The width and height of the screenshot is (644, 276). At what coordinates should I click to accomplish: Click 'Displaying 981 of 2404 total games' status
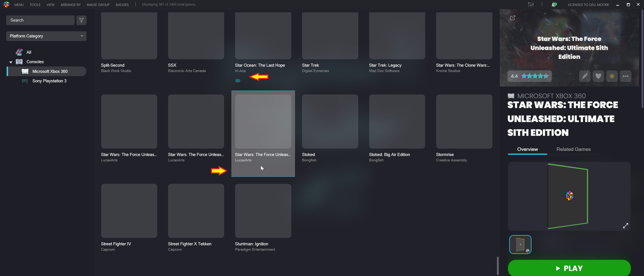pyautogui.click(x=169, y=5)
